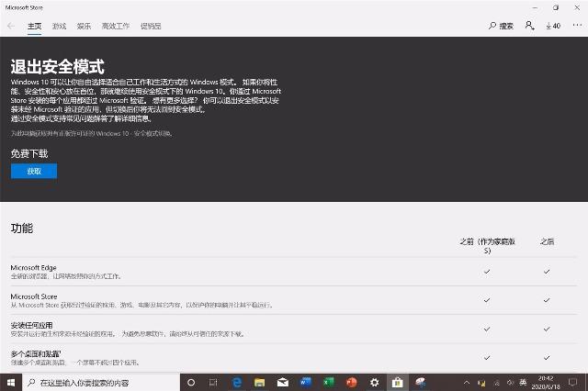Switch input language with 英 indicator
The height and width of the screenshot is (391, 588).
[523, 383]
